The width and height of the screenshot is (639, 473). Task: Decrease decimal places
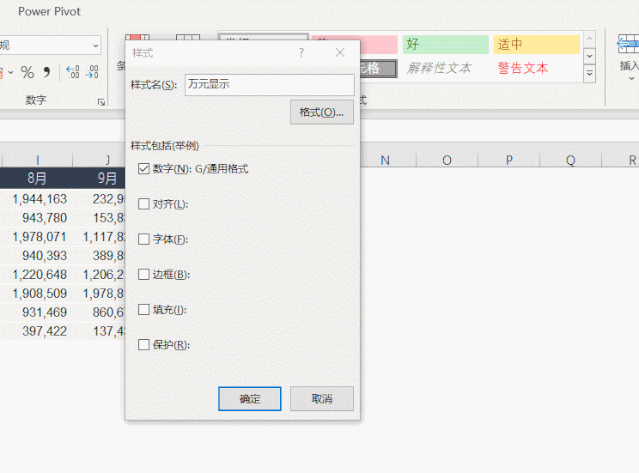92,72
